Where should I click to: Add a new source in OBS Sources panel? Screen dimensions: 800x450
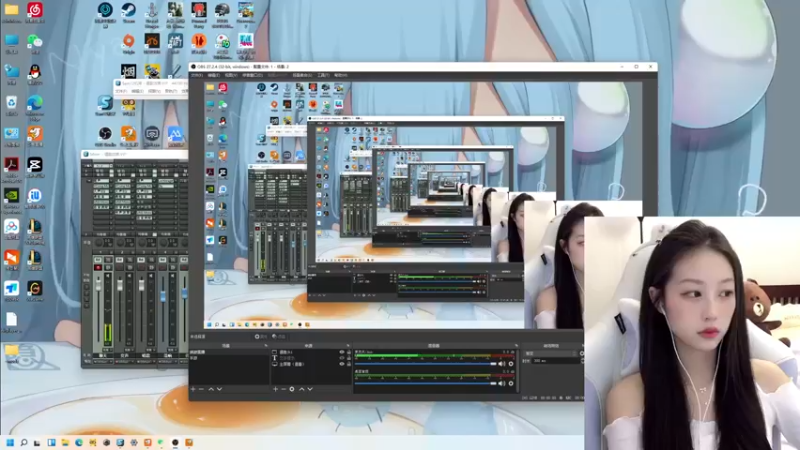[276, 389]
